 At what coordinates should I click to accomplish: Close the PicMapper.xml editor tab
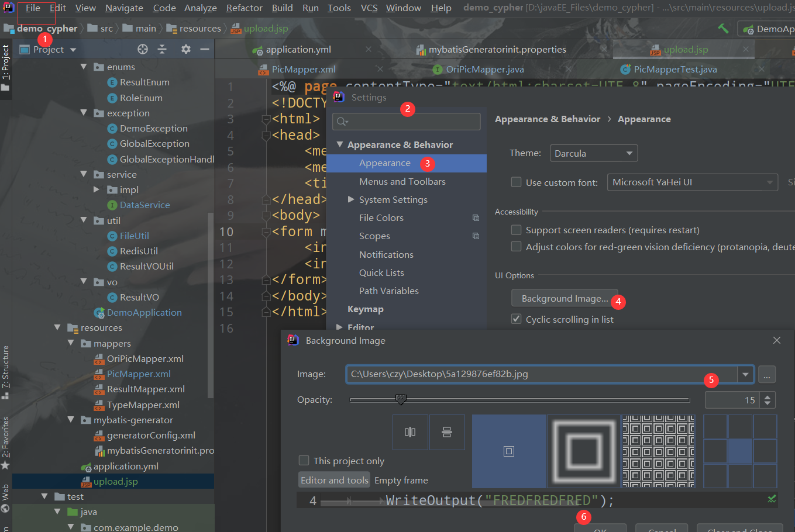click(x=380, y=69)
